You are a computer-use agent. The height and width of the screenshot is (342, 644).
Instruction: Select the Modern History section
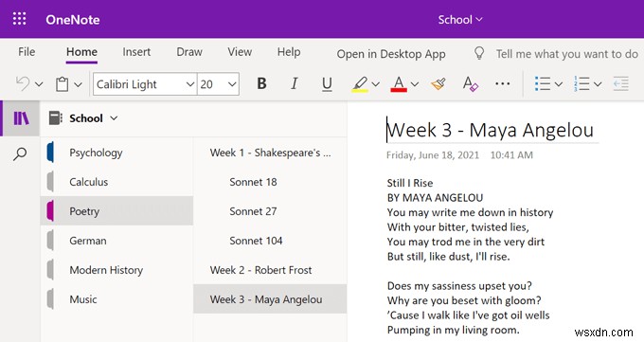[116, 270]
